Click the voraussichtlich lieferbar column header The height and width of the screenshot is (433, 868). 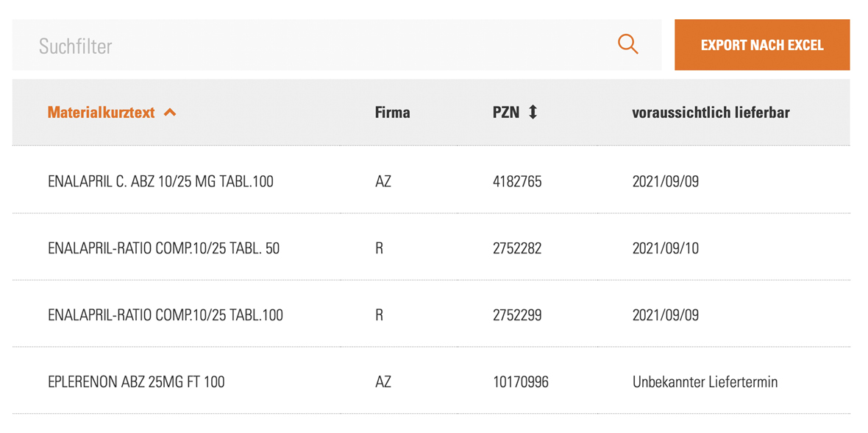click(711, 113)
